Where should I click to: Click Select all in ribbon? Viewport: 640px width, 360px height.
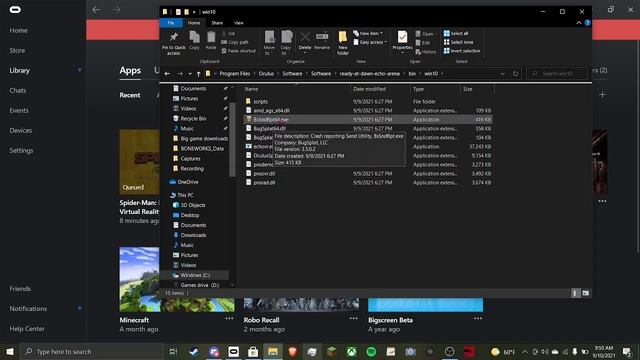point(456,33)
